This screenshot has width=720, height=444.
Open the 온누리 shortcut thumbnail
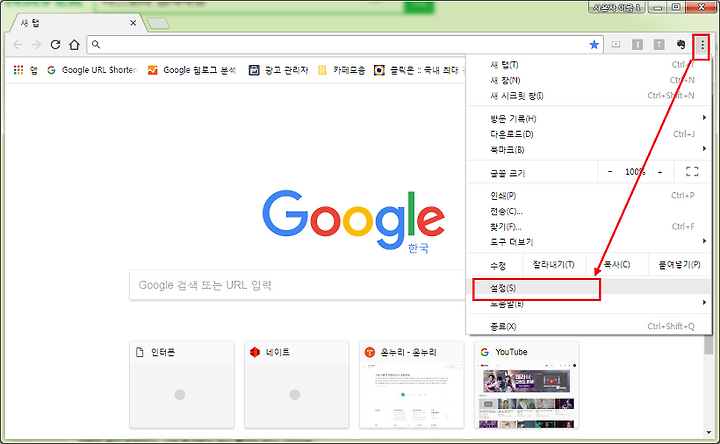coord(411,384)
